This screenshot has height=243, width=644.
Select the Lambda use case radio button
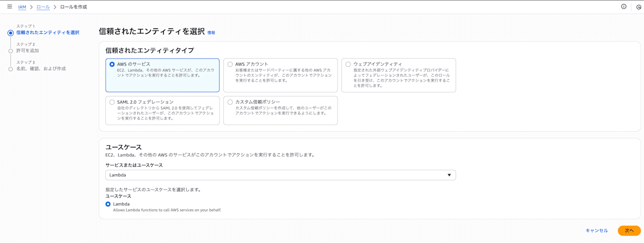[108, 204]
